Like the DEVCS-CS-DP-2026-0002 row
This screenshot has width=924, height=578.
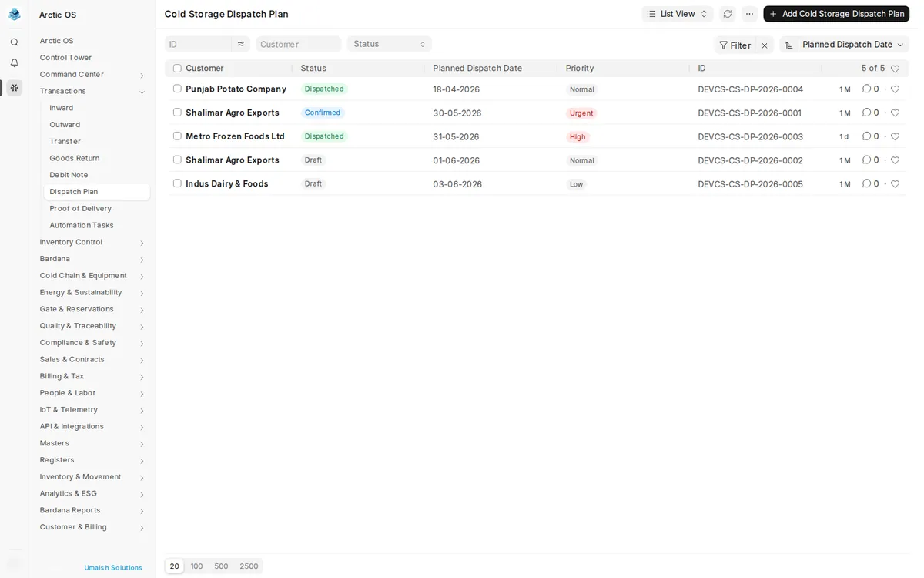(895, 160)
